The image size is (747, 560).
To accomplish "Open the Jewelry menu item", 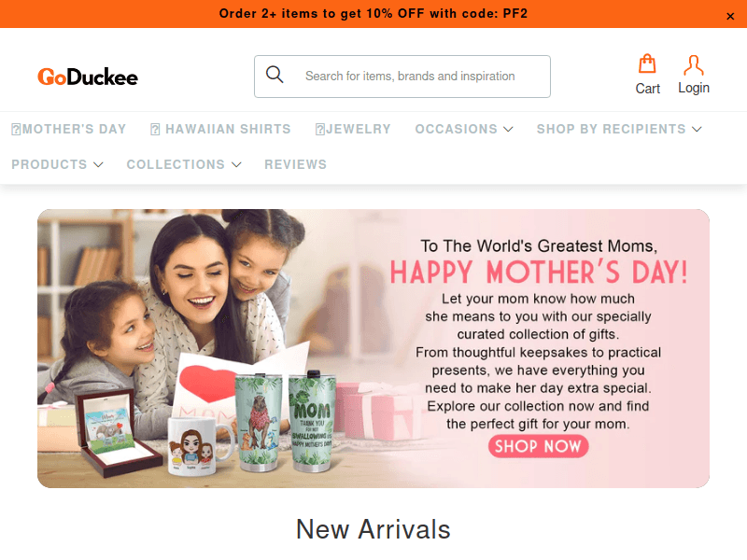I will point(358,129).
